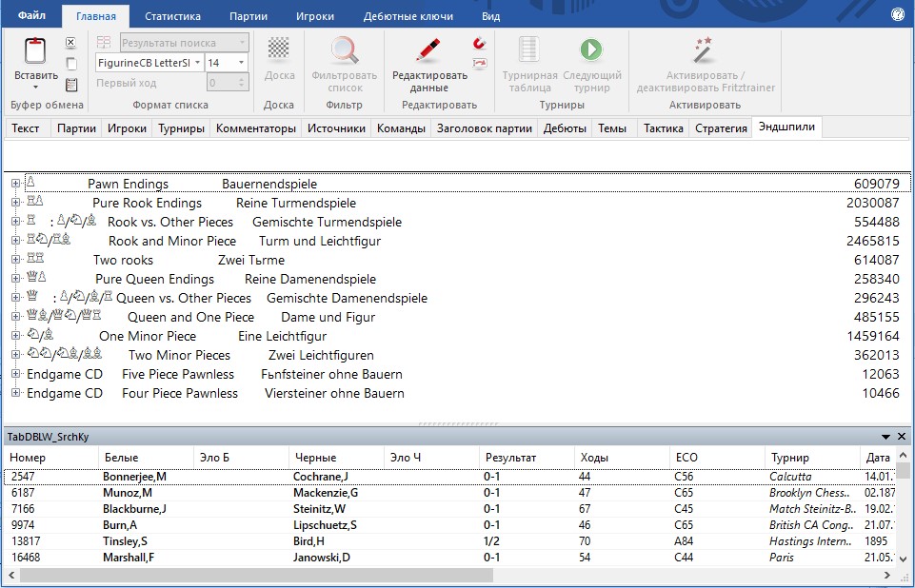Click the green Следующий турнир arrow icon
The width and height of the screenshot is (915, 588).
(x=591, y=50)
